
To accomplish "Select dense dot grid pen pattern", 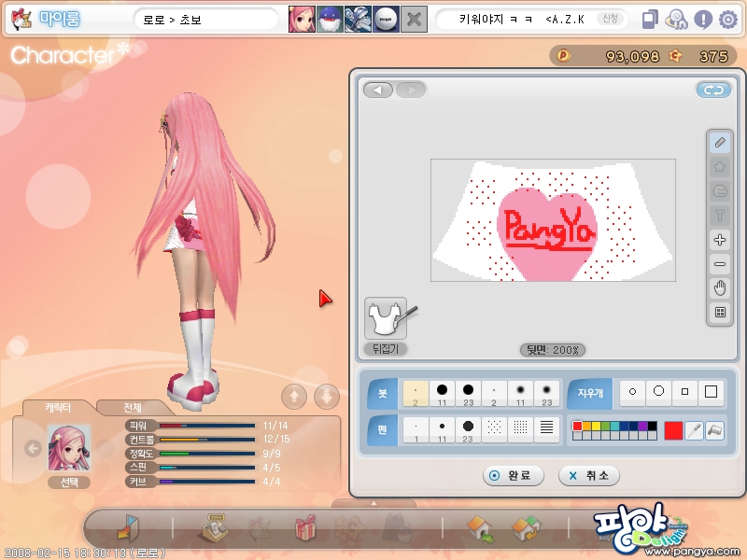I will tap(520, 430).
